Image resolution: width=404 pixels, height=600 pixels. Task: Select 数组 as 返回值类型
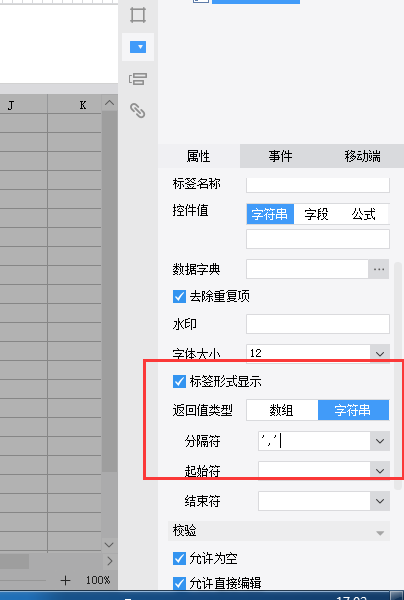click(x=282, y=410)
